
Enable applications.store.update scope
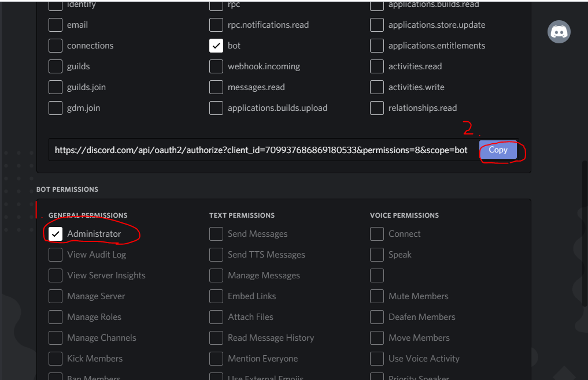[377, 25]
